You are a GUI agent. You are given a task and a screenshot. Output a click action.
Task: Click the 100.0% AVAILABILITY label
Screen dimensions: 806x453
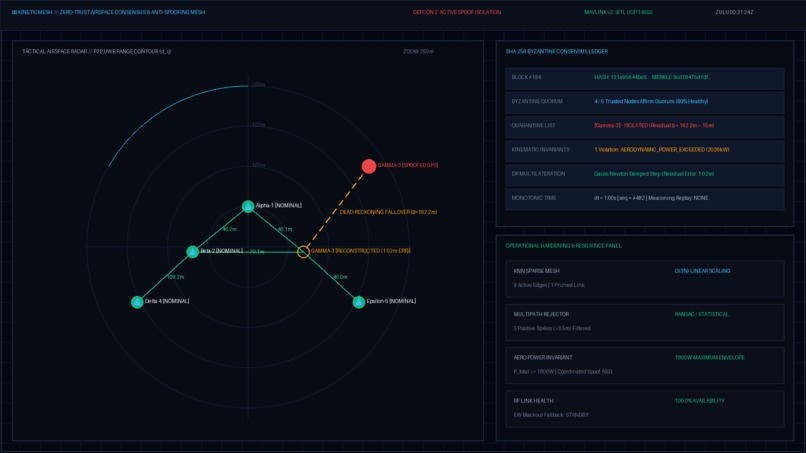(x=700, y=401)
